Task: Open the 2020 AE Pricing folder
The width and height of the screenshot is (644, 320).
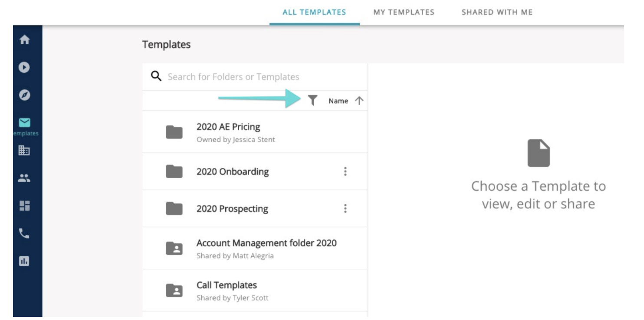Action: point(255,132)
